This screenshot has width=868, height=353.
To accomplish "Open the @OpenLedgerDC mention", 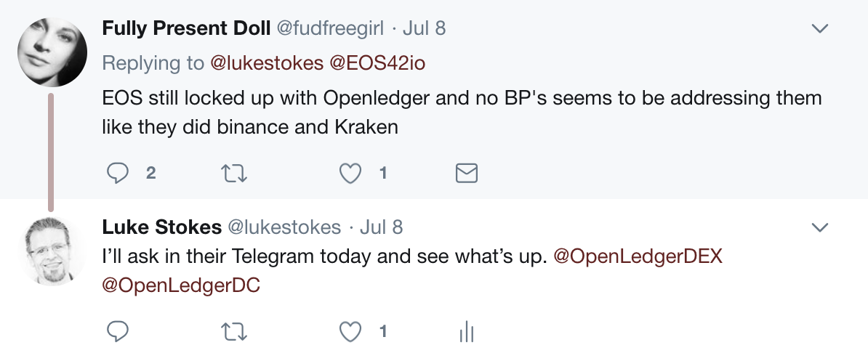I will click(x=181, y=285).
